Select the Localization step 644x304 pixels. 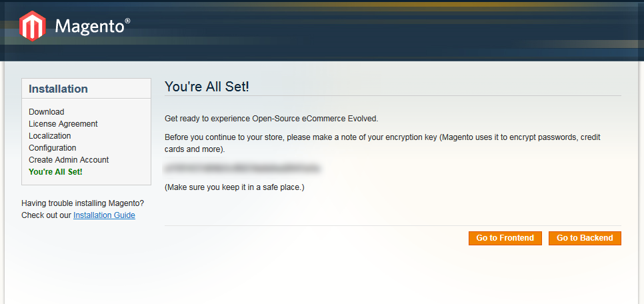[x=50, y=135]
